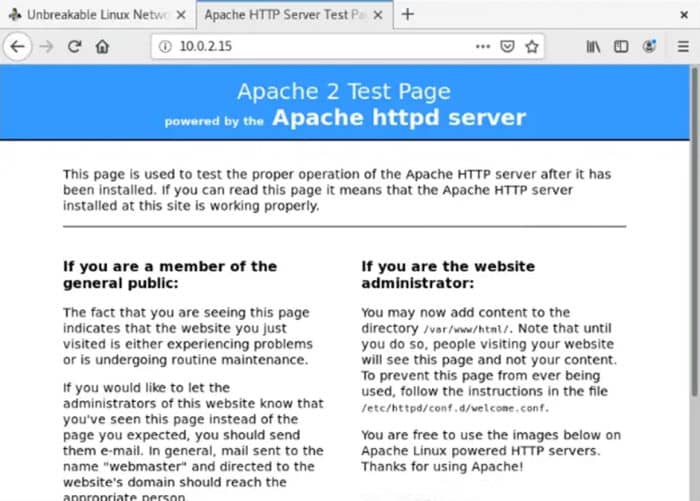The width and height of the screenshot is (700, 501).
Task: Select the Apache HTTP Server Test Page tab
Action: click(279, 14)
